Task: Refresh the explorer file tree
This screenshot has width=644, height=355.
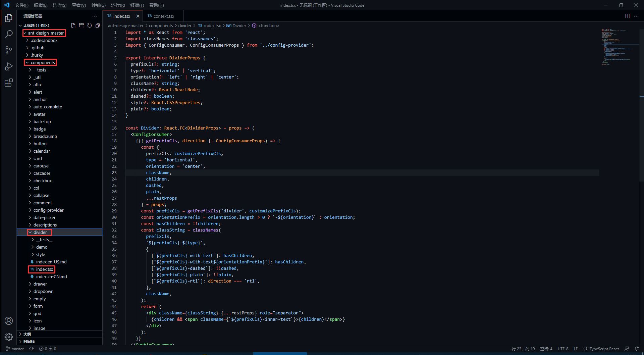Action: pos(90,26)
